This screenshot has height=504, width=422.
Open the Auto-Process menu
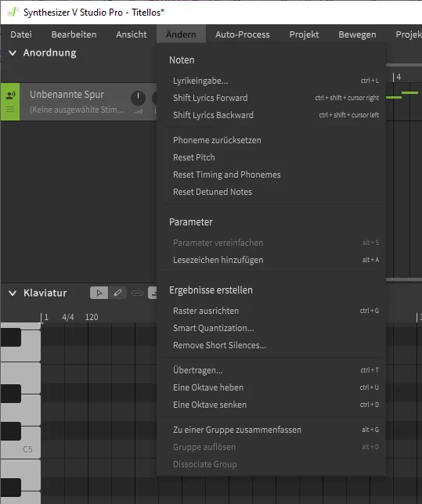(x=243, y=34)
